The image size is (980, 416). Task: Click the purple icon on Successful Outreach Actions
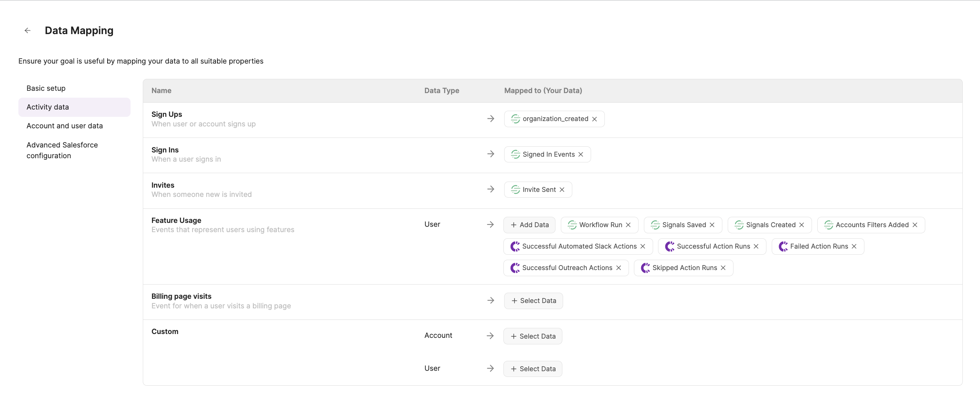coord(515,268)
